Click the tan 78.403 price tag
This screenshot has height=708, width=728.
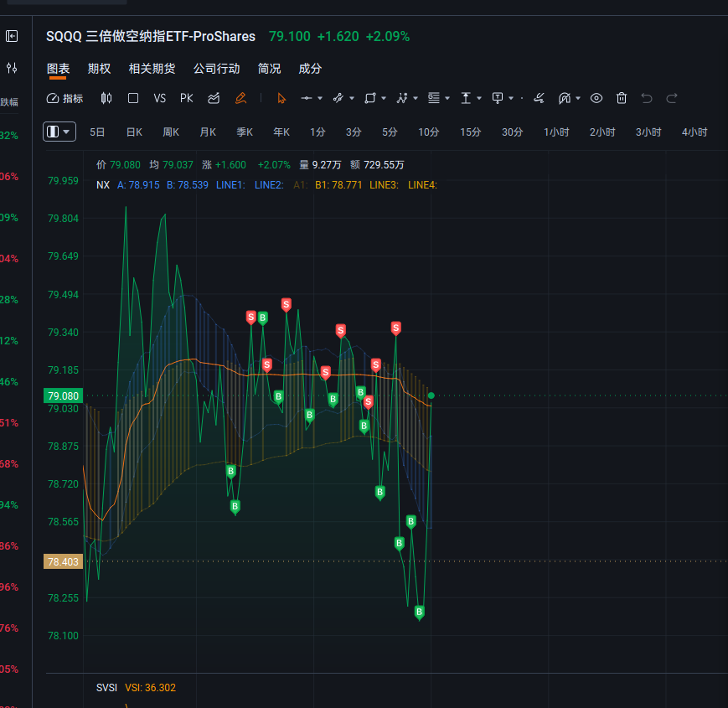(63, 561)
